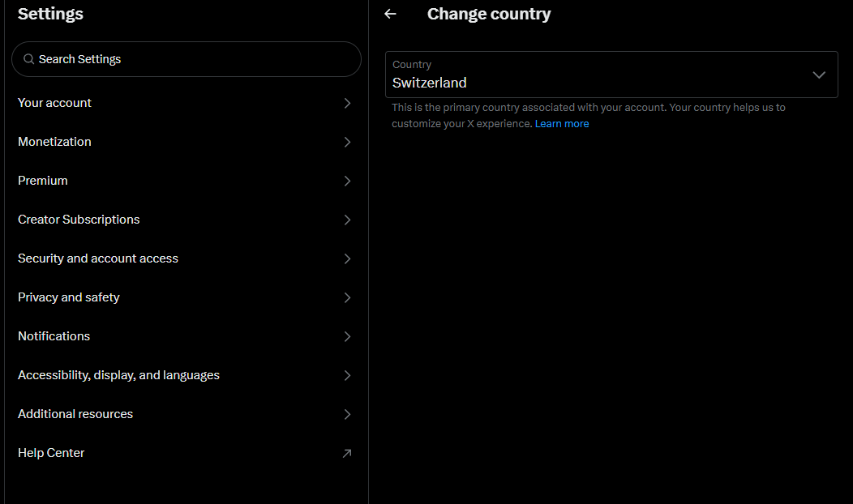Expand country list with chevron down arrow

click(819, 75)
